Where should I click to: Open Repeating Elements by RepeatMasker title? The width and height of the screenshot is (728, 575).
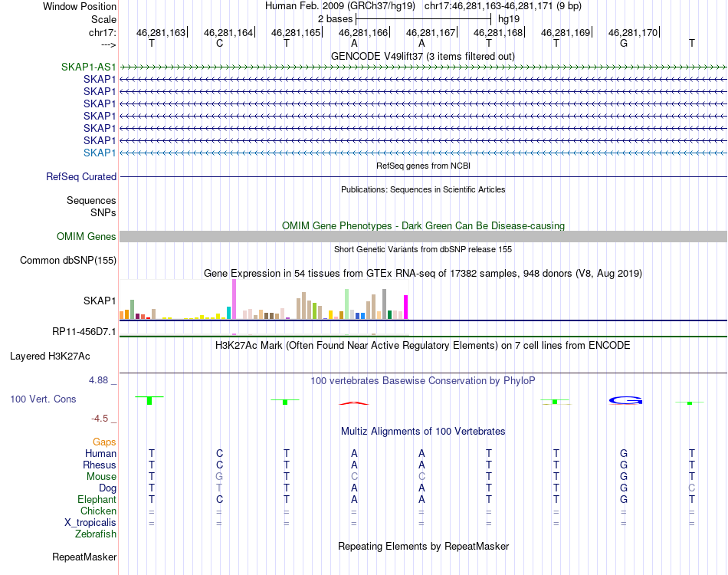point(423,546)
